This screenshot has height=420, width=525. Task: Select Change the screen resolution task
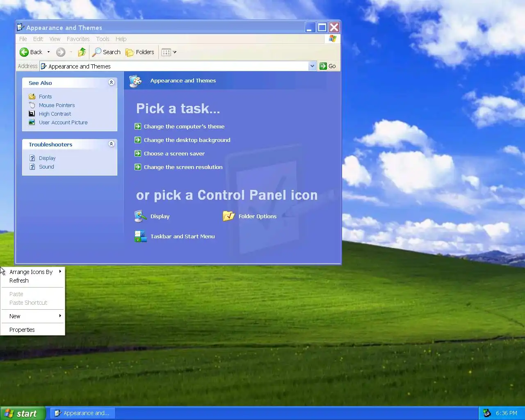(183, 167)
